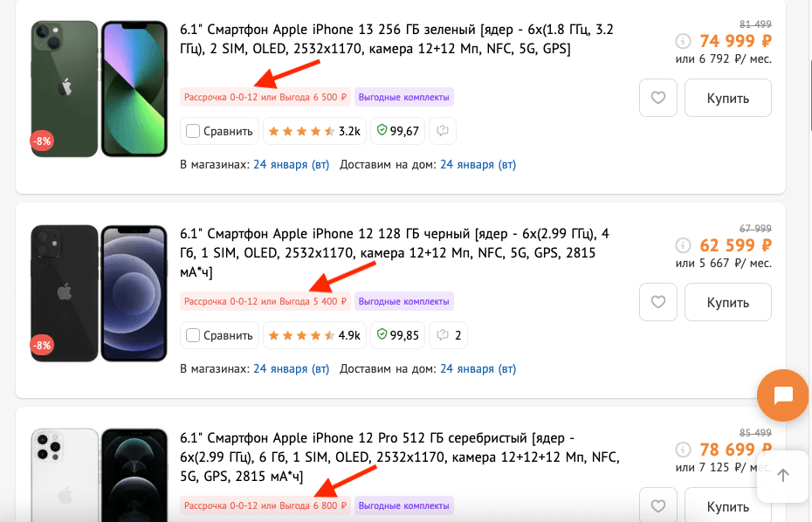Buy iPhone 13 with Купить button
Screen dimensions: 812x522
click(728, 98)
